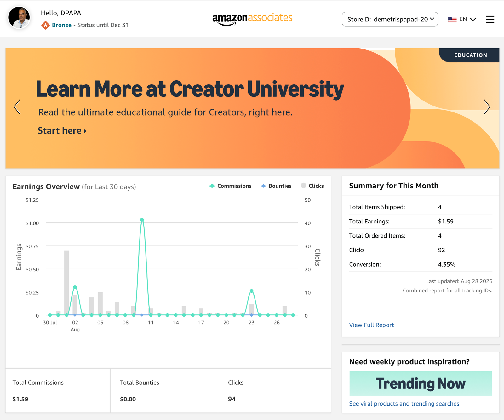The width and height of the screenshot is (504, 420).
Task: Select the highest commission peak data point
Action: pos(142,220)
